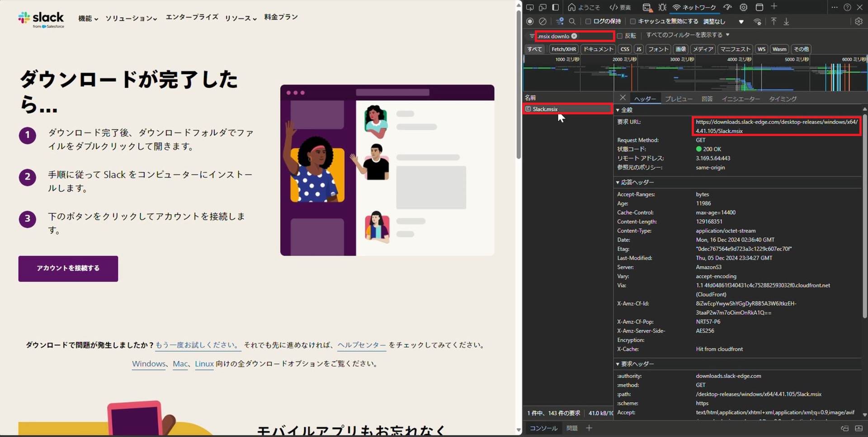Switch to the タイミング tab
This screenshot has height=437, width=868.
(783, 99)
